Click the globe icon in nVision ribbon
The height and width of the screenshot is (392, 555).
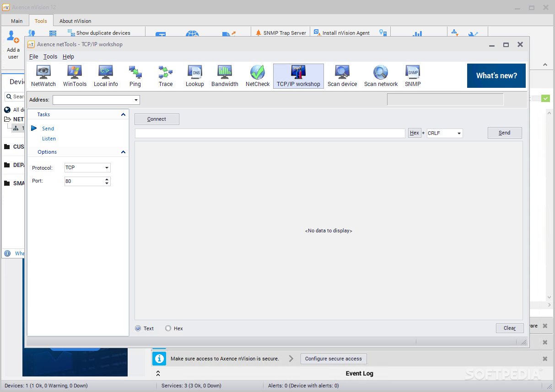pyautogui.click(x=192, y=34)
